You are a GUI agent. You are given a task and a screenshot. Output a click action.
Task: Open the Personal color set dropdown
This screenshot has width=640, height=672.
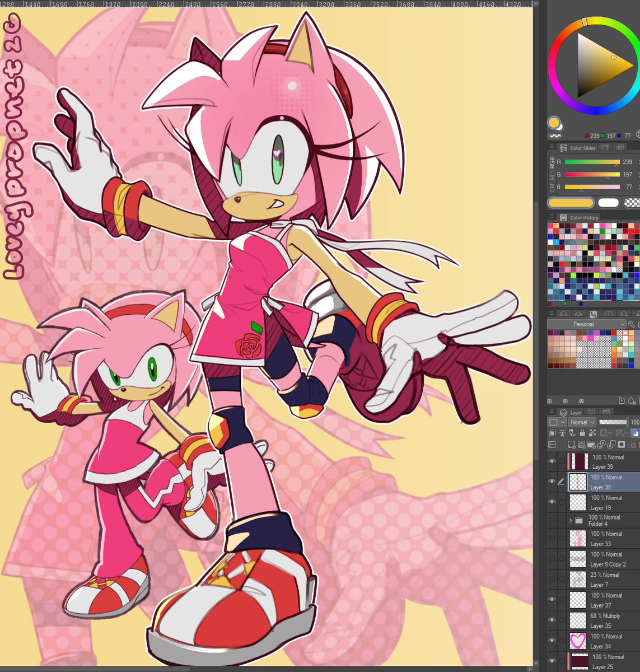tap(586, 324)
